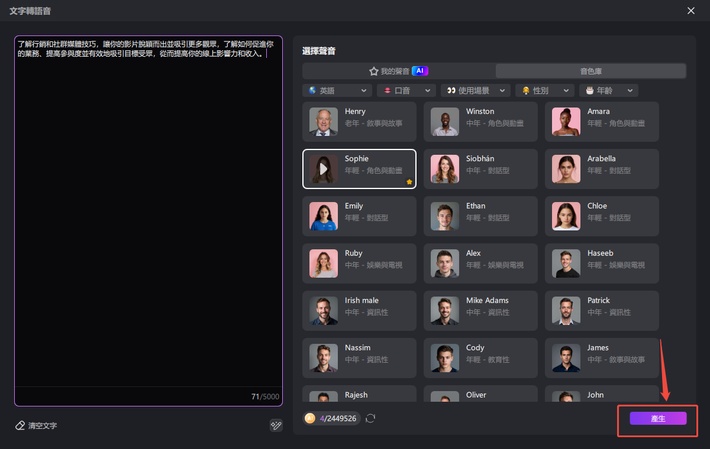Pick the Mike Adams voice
The width and height of the screenshot is (710, 449).
coord(480,310)
